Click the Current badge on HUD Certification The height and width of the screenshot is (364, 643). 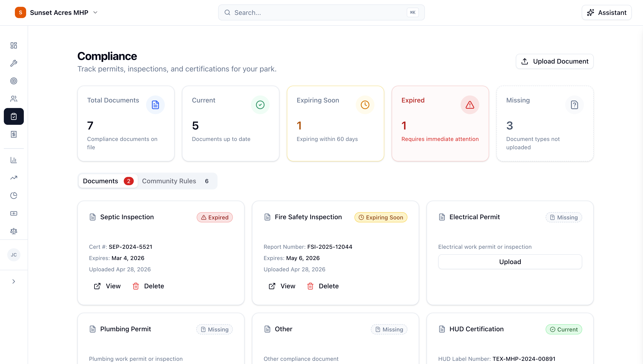pos(564,329)
